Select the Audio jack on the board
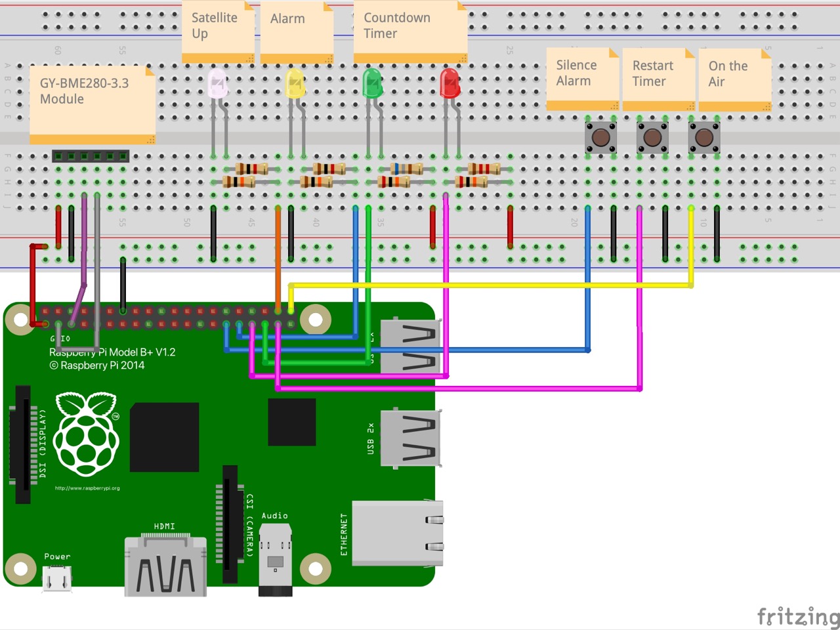This screenshot has width=840, height=630. coord(275,558)
